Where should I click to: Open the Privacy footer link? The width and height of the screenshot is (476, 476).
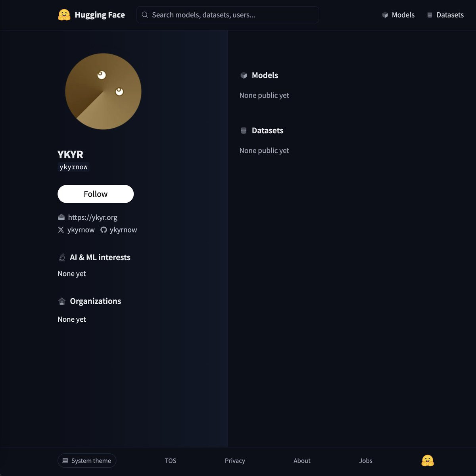(235, 461)
